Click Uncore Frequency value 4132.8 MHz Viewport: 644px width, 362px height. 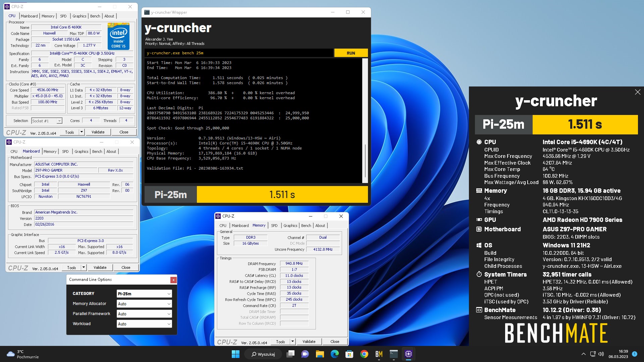pos(323,249)
